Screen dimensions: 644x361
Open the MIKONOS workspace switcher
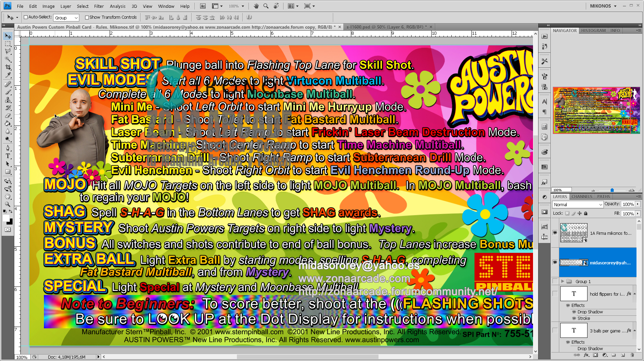pos(603,6)
